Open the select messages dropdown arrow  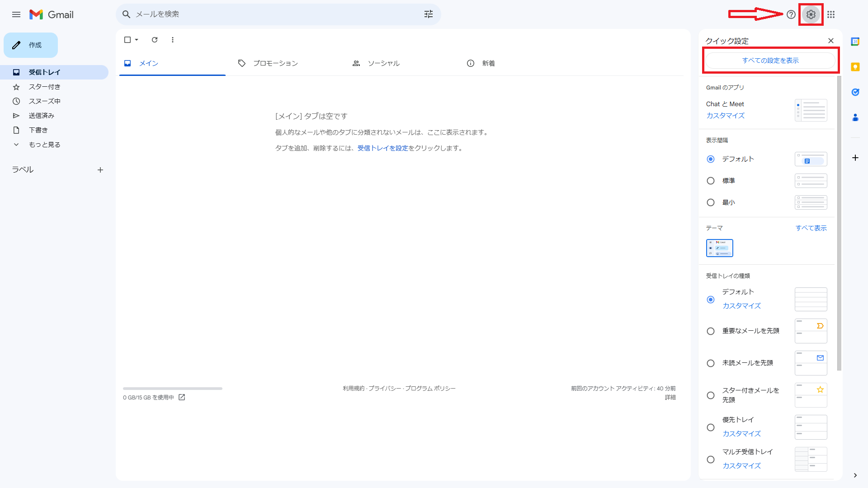(135, 40)
